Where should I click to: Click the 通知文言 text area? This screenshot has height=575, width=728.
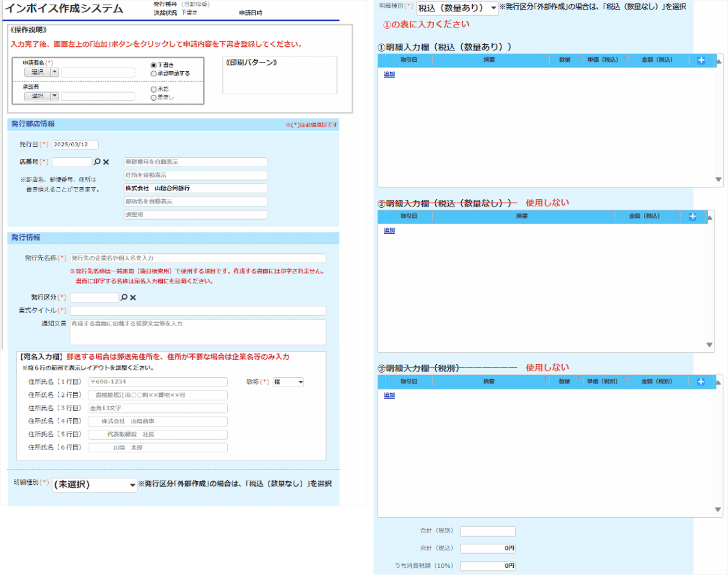(x=198, y=331)
